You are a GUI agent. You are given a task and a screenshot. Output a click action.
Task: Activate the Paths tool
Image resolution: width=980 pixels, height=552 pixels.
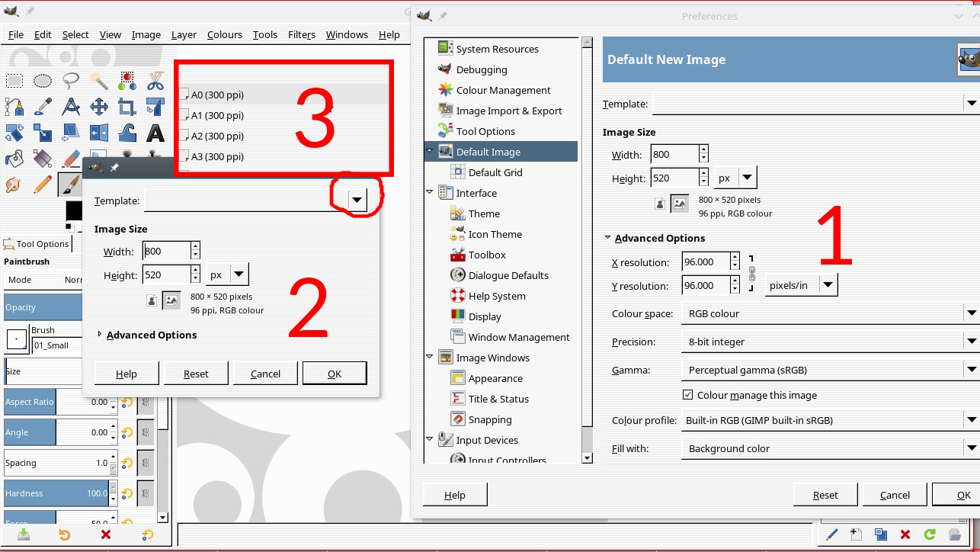(x=14, y=107)
